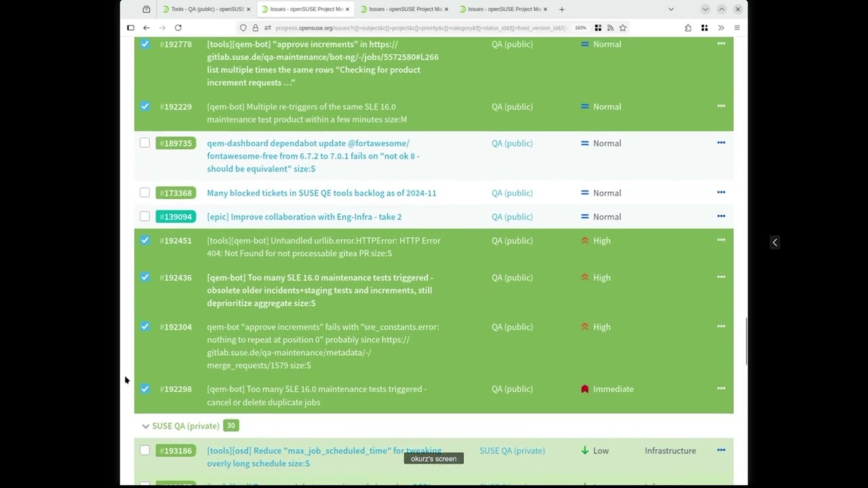Viewport: 868px width, 488px height.
Task: Open the browser hamburger menu
Action: click(x=737, y=28)
